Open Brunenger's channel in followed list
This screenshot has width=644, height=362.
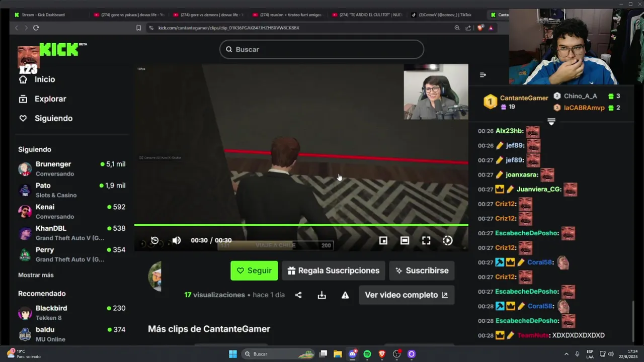tap(72, 168)
